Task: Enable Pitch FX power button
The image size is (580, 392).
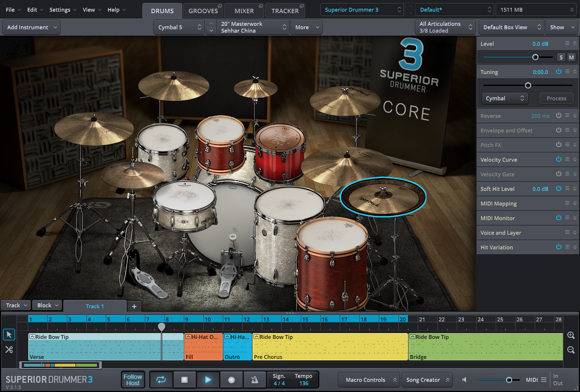Action: [559, 145]
